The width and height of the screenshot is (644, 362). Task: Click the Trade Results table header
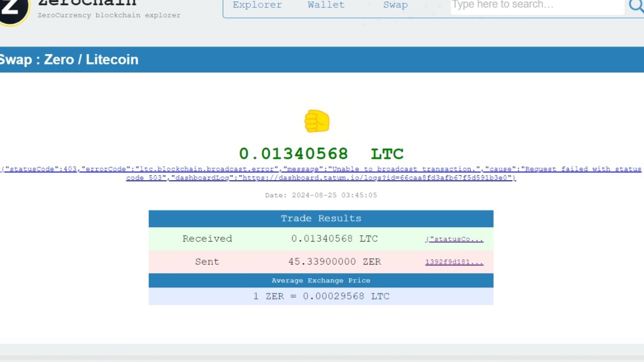[x=321, y=219]
